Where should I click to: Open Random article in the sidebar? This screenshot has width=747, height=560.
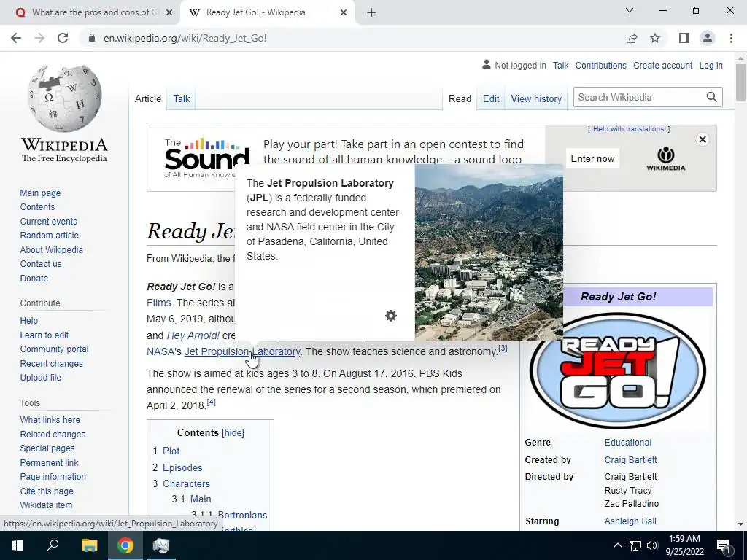coord(49,236)
